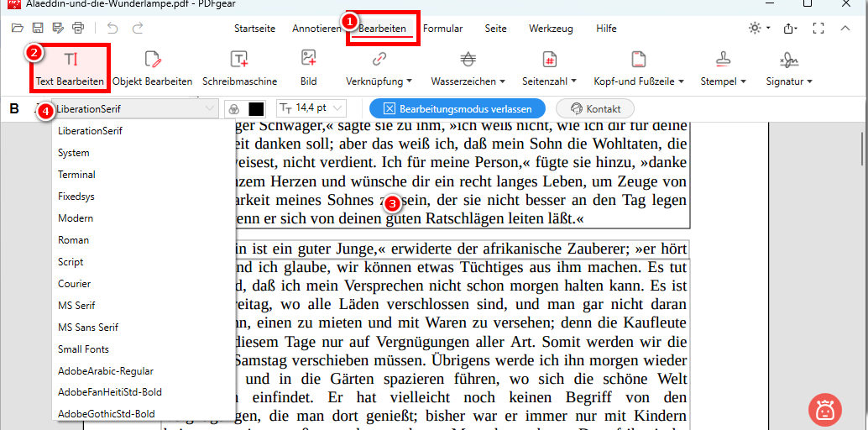Switch to the Startseite tab
Viewport: 868px width, 430px height.
click(x=254, y=29)
